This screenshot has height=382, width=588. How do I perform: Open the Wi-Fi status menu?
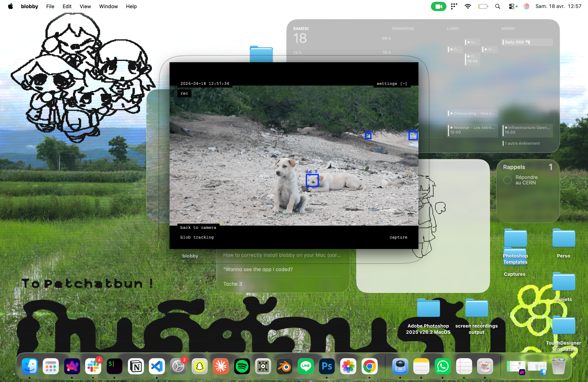(x=467, y=6)
